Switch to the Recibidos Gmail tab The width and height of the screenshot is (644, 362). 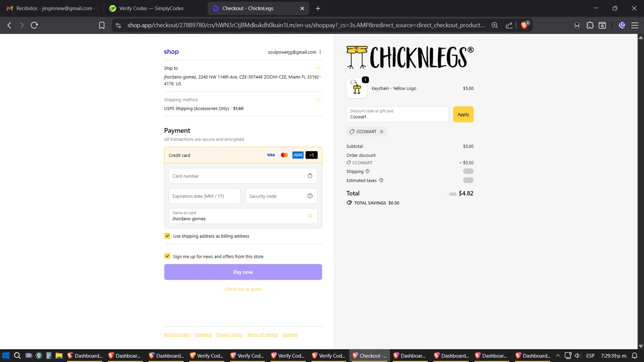coord(52,8)
